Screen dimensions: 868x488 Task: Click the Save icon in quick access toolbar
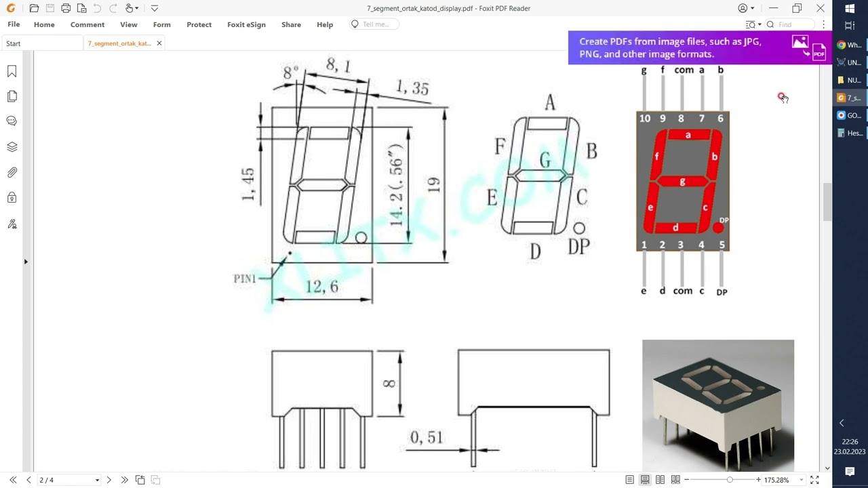tap(50, 8)
